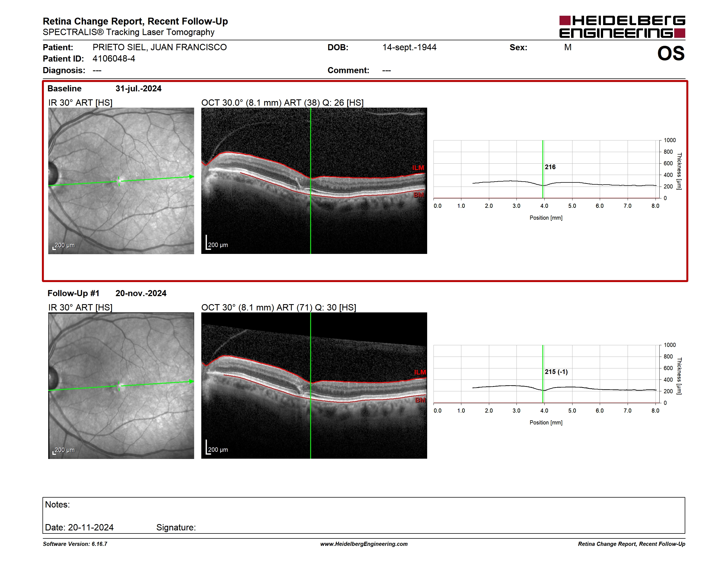Click the follow-up OCT 30° ART (71) Q: 30 header
This screenshot has height=563, width=728.
coord(279,307)
